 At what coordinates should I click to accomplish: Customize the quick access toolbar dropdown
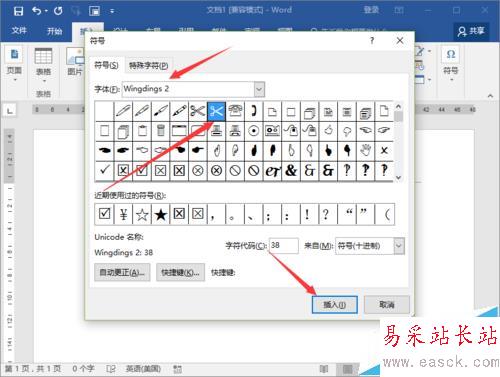pyautogui.click(x=112, y=11)
